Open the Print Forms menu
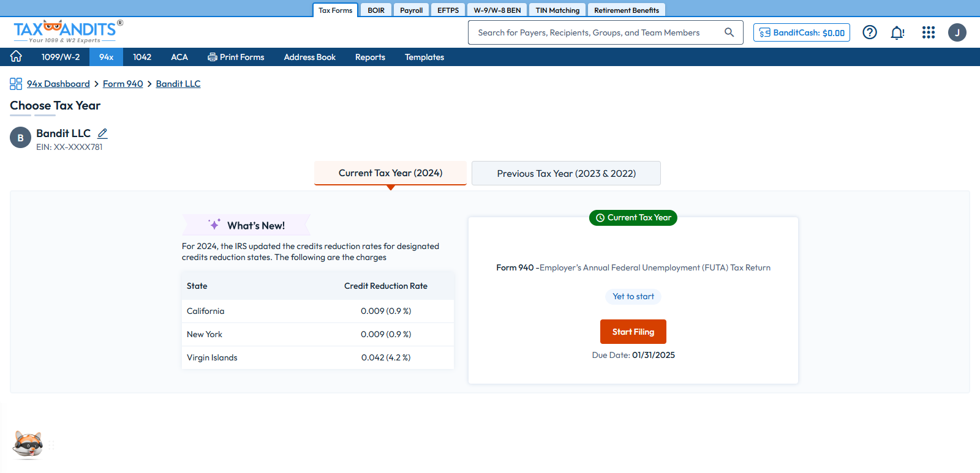The height and width of the screenshot is (473, 980). point(236,57)
